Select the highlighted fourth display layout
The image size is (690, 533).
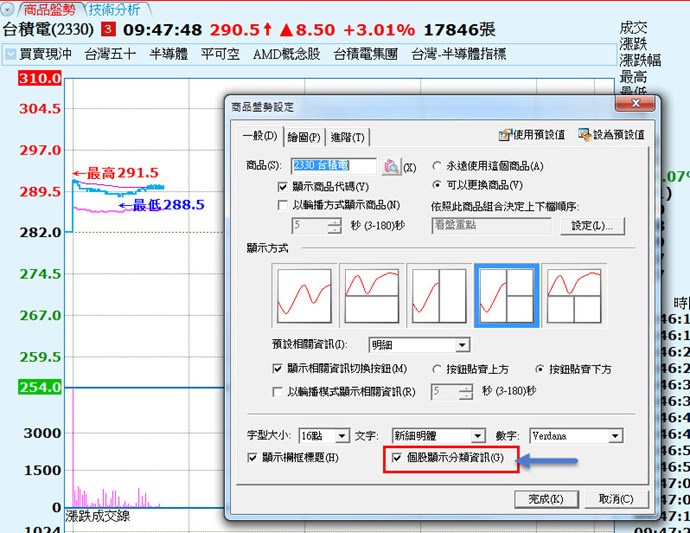[506, 296]
